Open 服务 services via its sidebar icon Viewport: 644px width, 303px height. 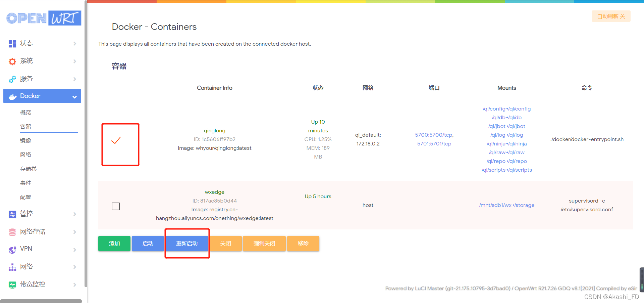pyautogui.click(x=12, y=79)
